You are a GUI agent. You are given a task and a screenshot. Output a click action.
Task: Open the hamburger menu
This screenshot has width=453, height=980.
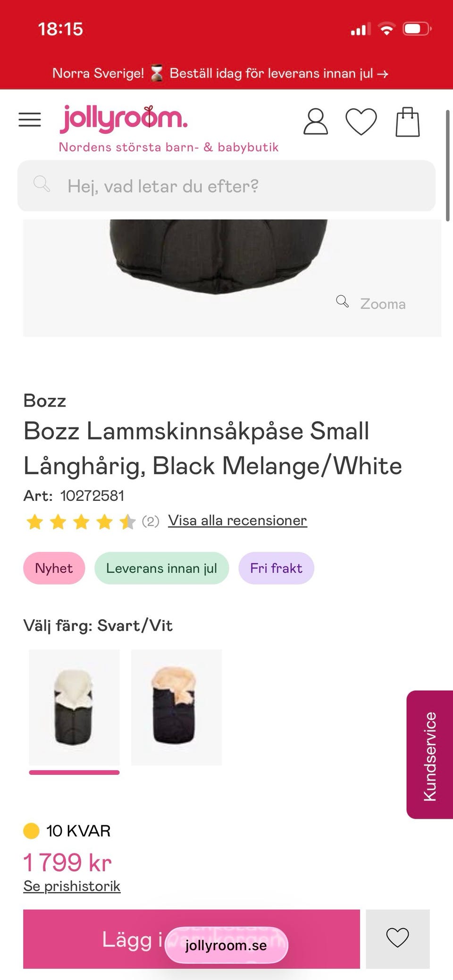coord(30,120)
